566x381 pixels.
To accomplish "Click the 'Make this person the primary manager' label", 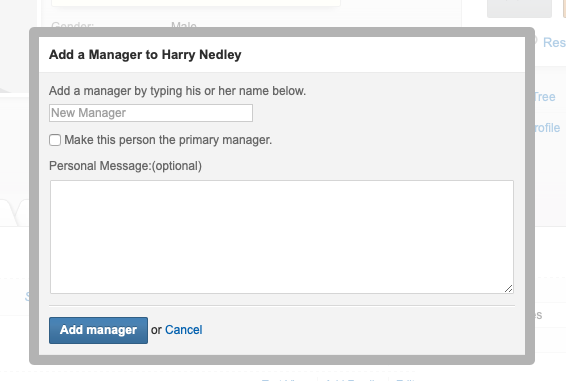I will pos(168,140).
